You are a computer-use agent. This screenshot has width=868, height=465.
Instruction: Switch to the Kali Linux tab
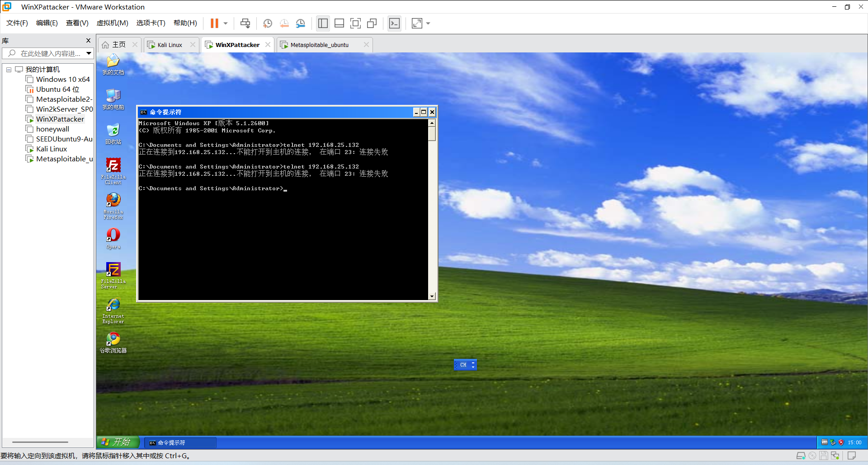(x=170, y=45)
